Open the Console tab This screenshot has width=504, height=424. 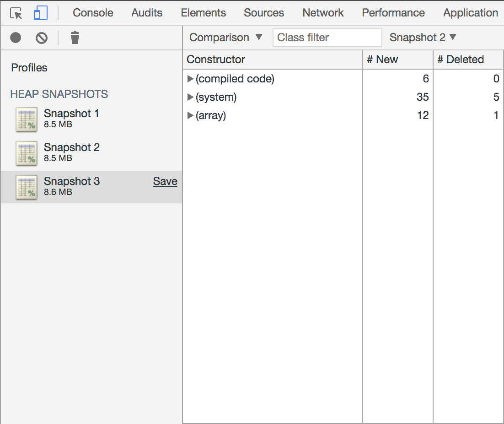click(x=93, y=13)
